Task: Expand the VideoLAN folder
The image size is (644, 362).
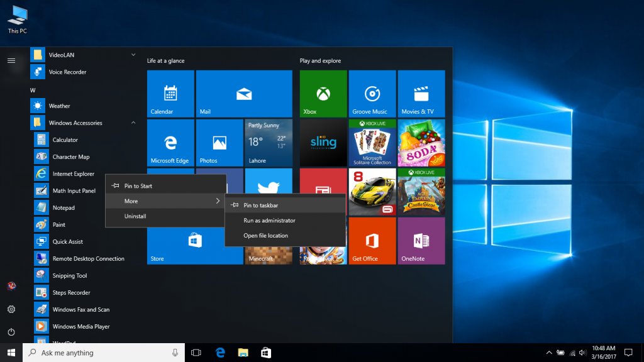Action: (x=133, y=55)
